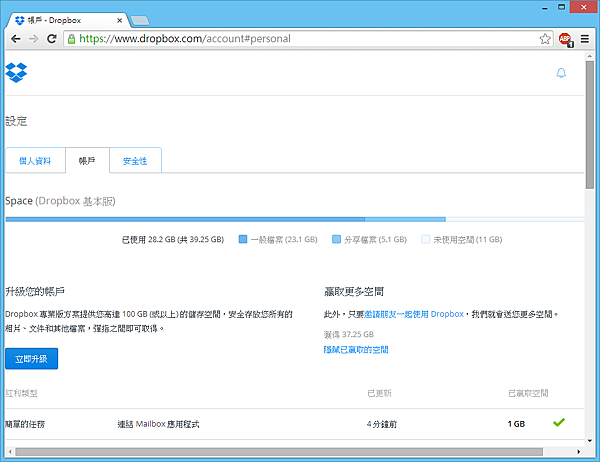The width and height of the screenshot is (600, 462).
Task: Click the 4 分鐘前 updated cell
Action: (382, 424)
